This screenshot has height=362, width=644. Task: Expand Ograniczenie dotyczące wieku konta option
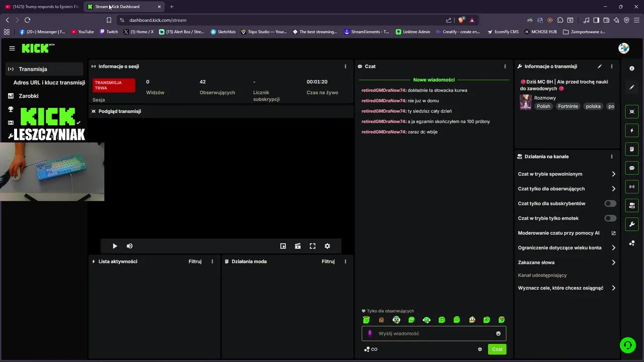(567, 248)
